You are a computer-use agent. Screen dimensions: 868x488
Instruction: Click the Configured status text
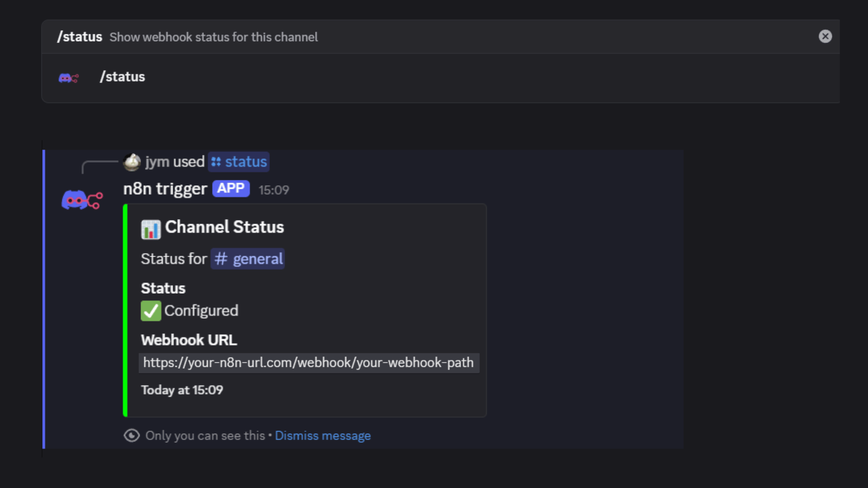coord(201,311)
